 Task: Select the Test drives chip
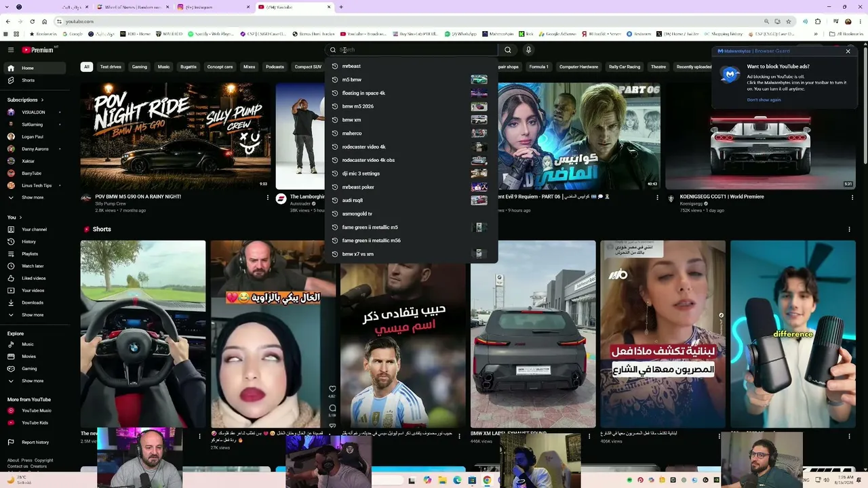click(x=111, y=67)
